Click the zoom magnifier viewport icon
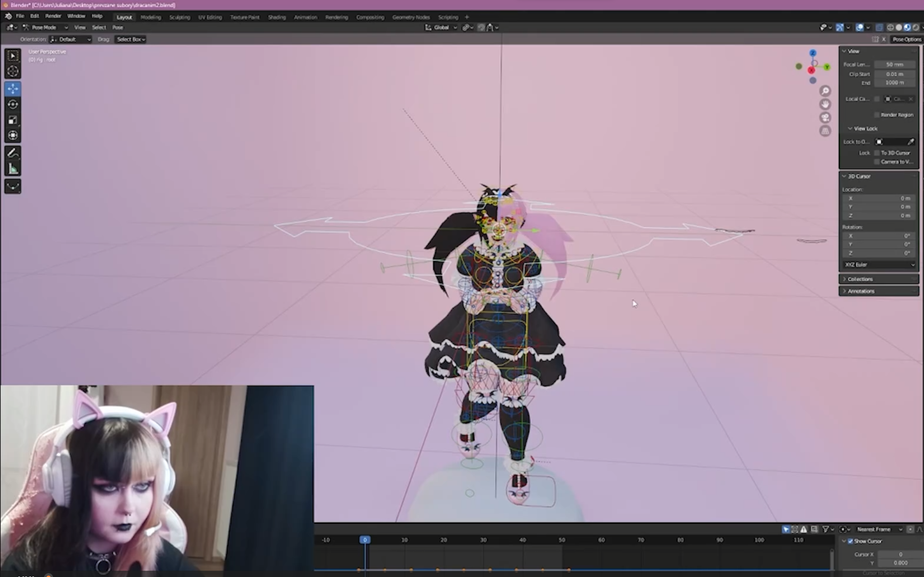The height and width of the screenshot is (577, 924). (x=825, y=91)
